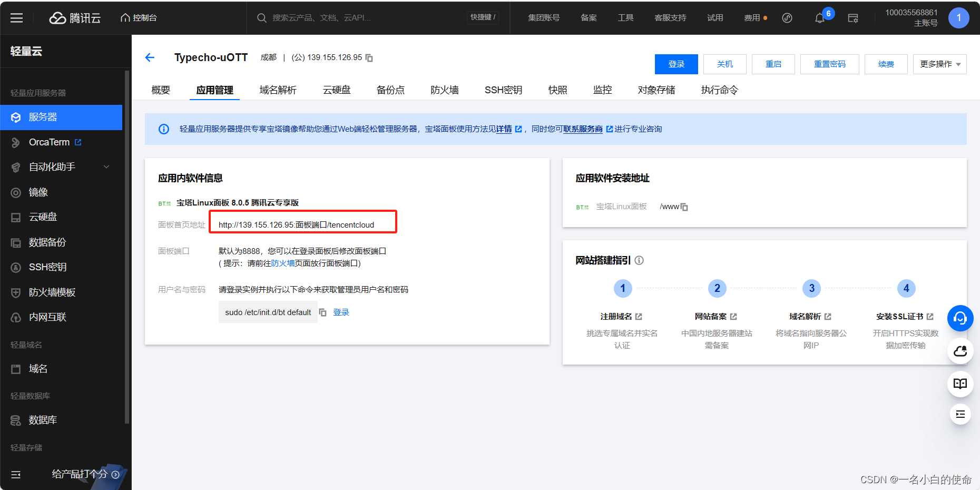The height and width of the screenshot is (490, 980).
Task: Open the notification bell icon
Action: coord(819,18)
